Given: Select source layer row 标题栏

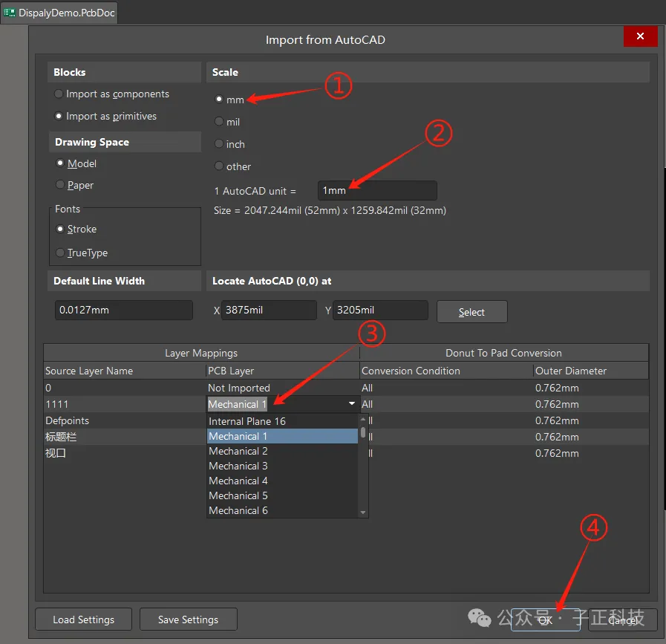Looking at the screenshot, I should tap(125, 437).
